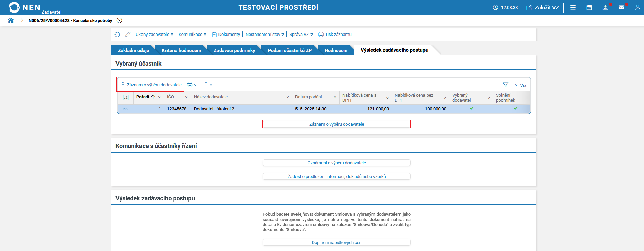Viewport: 644px width, 251px height.
Task: Expand the Úkony zadavatele menu
Action: [x=154, y=35]
